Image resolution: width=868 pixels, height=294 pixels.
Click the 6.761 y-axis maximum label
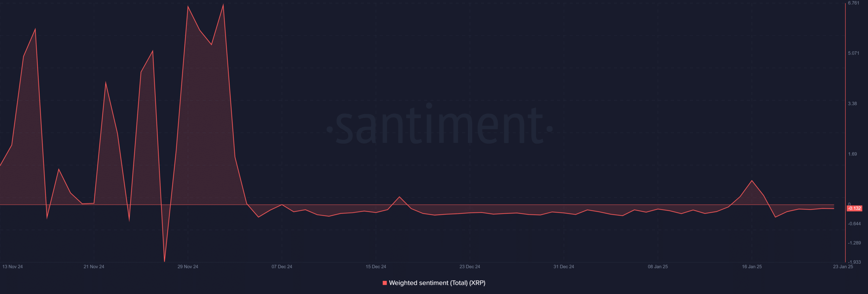[x=853, y=3]
